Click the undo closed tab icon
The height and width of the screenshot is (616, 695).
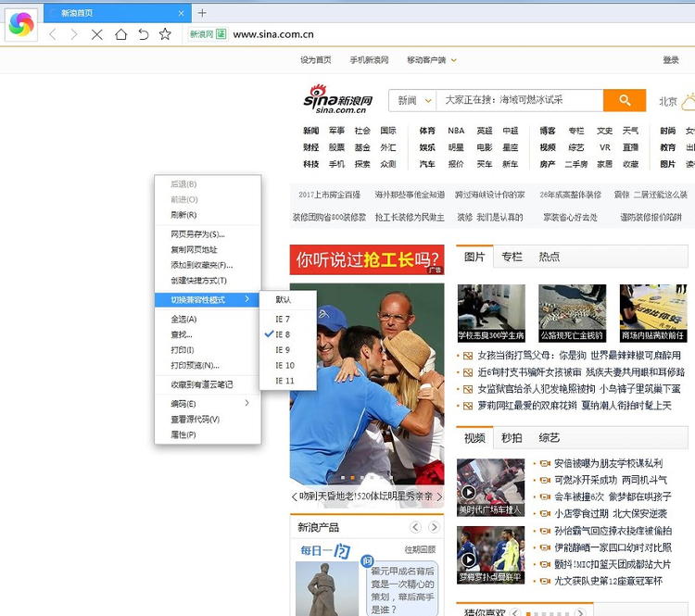point(143,34)
